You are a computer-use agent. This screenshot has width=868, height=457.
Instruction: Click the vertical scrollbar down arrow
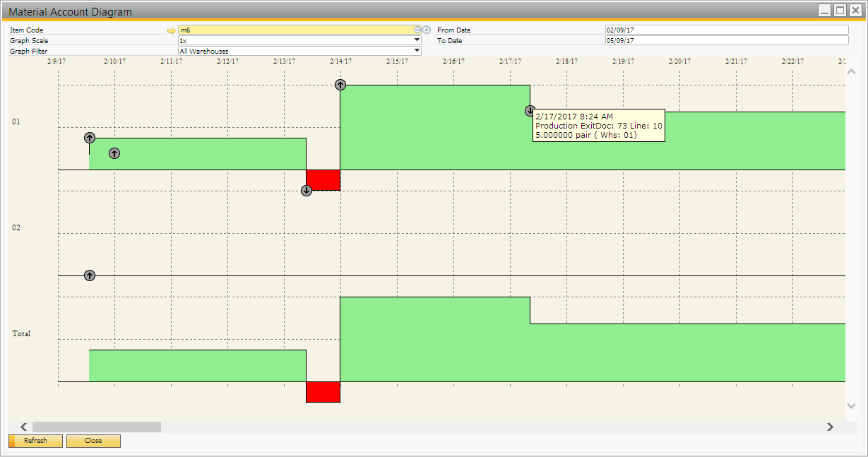click(850, 405)
